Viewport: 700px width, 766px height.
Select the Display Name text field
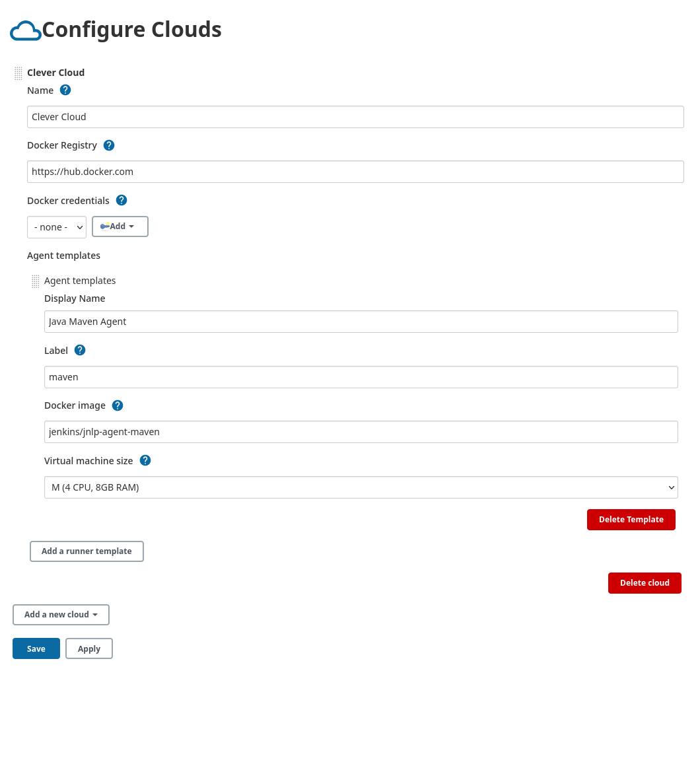click(361, 322)
